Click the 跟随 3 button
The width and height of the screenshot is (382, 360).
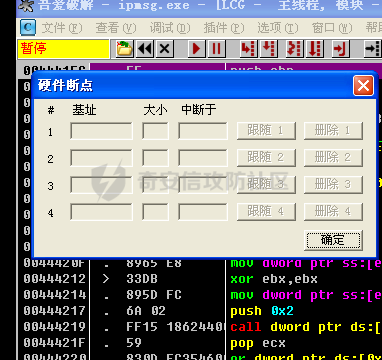point(266,184)
